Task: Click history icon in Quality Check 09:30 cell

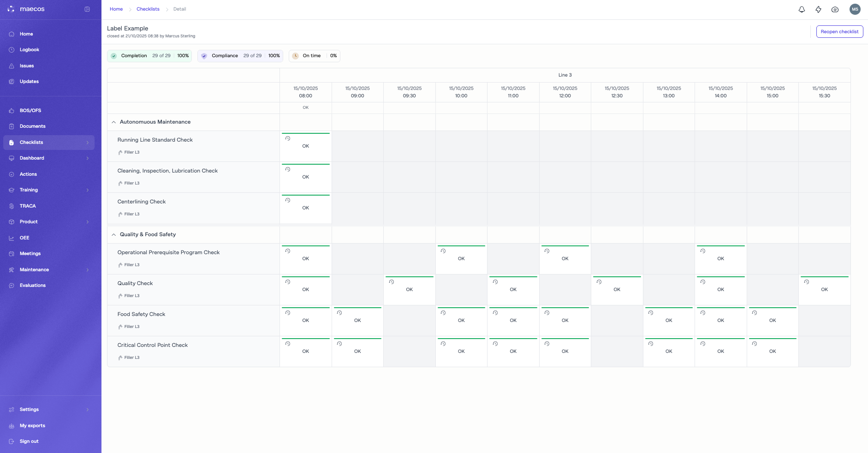Action: 392,282
